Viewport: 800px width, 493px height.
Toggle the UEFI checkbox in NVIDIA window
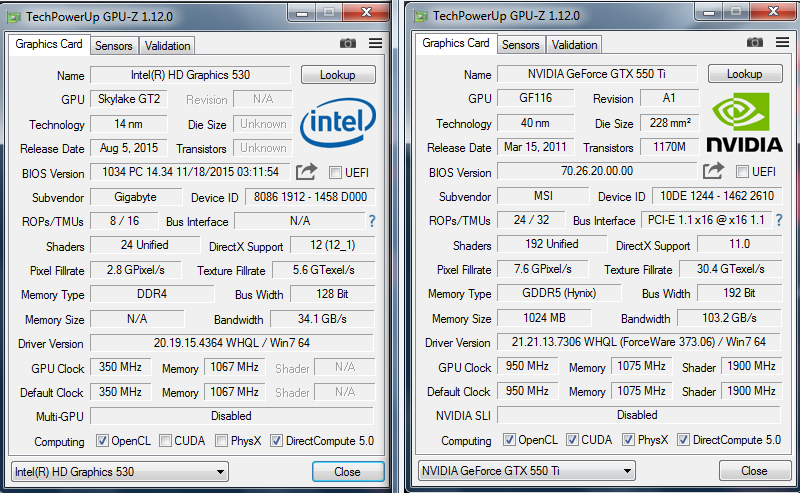742,171
